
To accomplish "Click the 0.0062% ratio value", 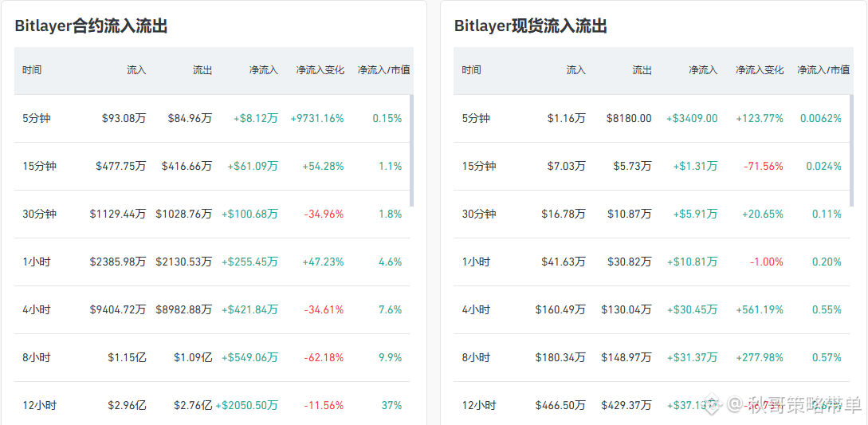I will pyautogui.click(x=821, y=119).
